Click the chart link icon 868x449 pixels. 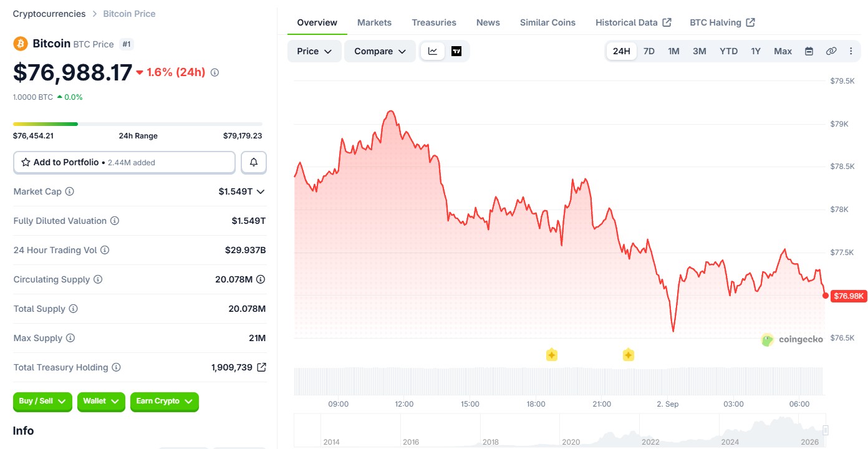(831, 51)
